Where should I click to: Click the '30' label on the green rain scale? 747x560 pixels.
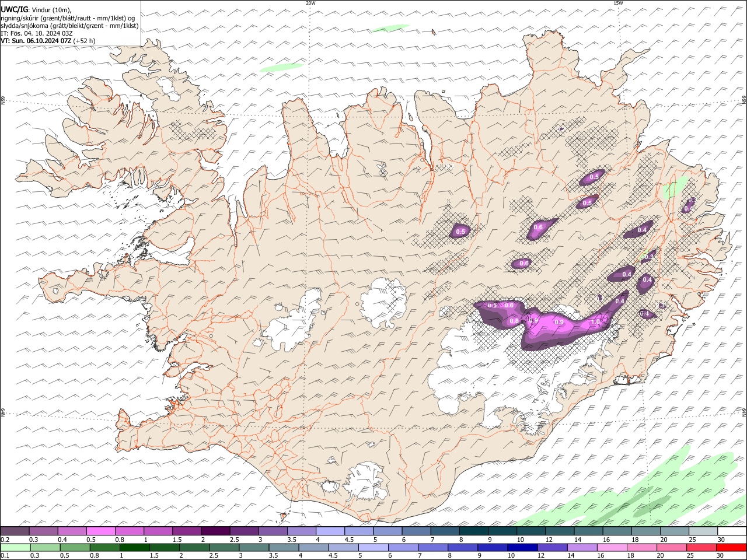click(719, 556)
